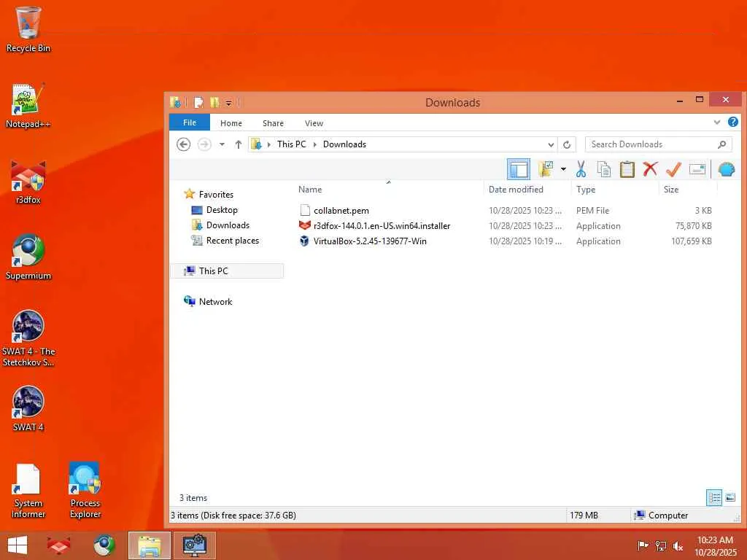Open the View ribbon tab

314,122
